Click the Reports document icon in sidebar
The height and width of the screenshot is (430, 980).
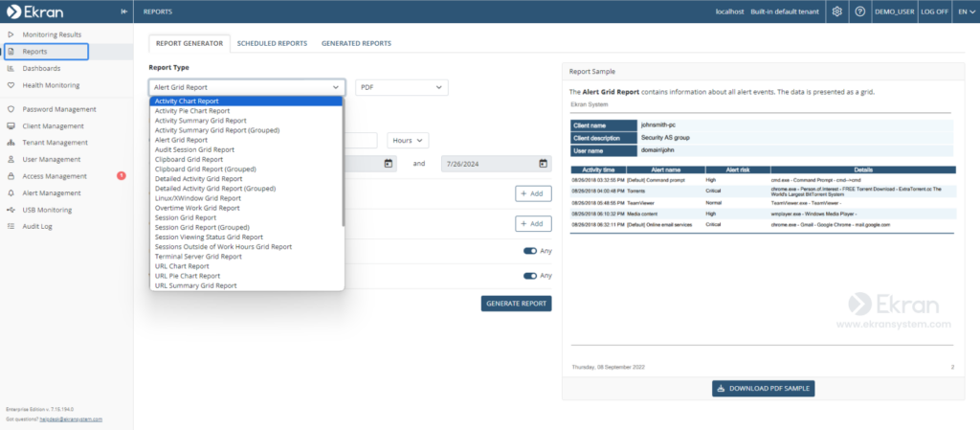(x=11, y=52)
